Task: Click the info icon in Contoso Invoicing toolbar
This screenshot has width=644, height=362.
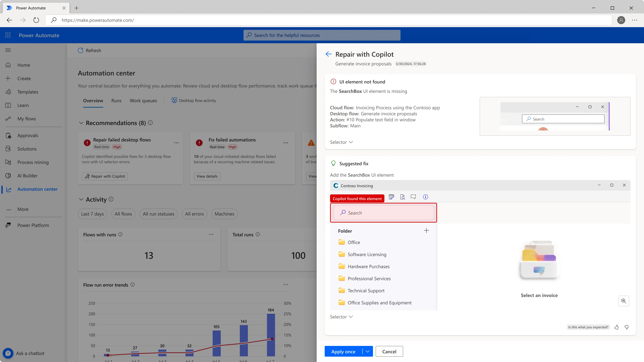Action: pyautogui.click(x=425, y=197)
